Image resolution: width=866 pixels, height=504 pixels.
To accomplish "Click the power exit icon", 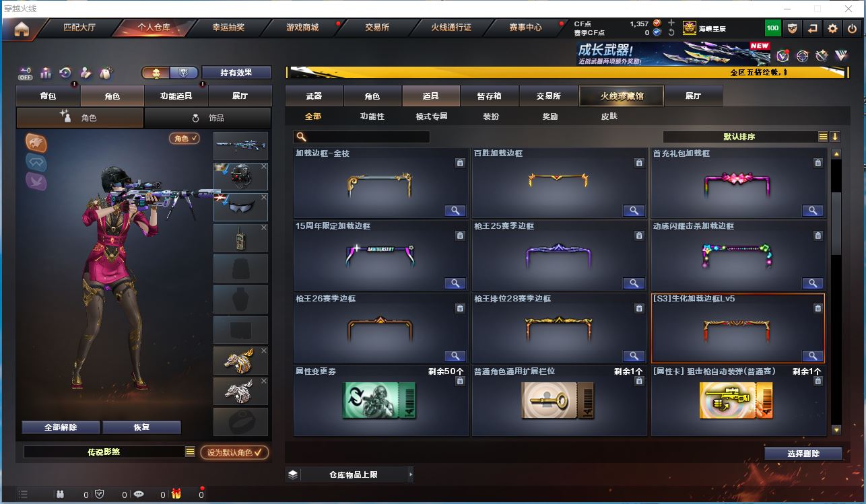I will pos(852,28).
